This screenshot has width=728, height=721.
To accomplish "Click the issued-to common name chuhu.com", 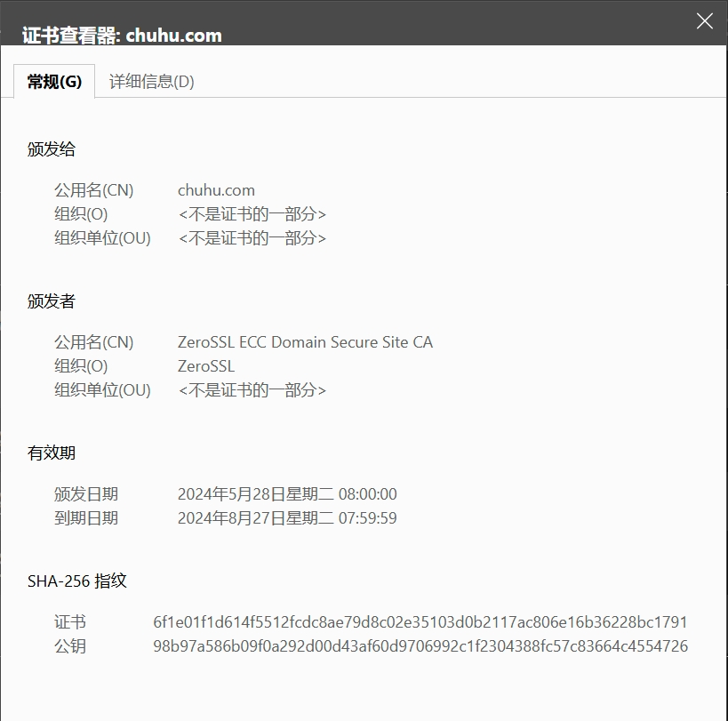I will coord(216,190).
